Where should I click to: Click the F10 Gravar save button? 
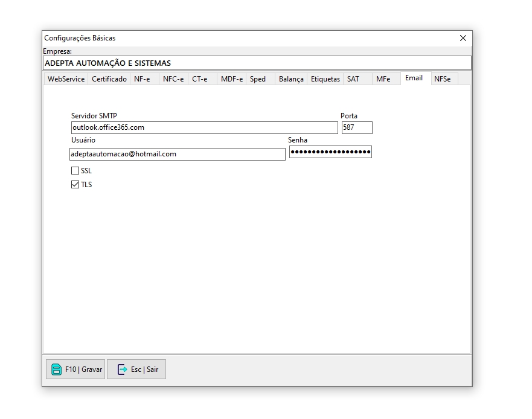click(76, 369)
